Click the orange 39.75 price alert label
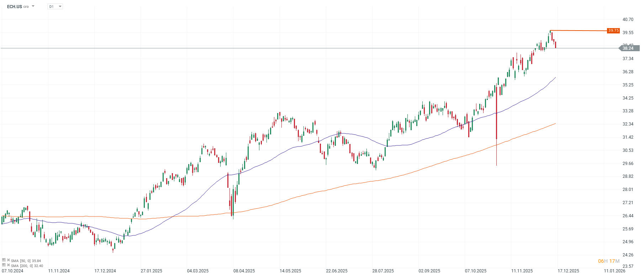Image resolution: width=644 pixels, height=277 pixels. (x=613, y=31)
